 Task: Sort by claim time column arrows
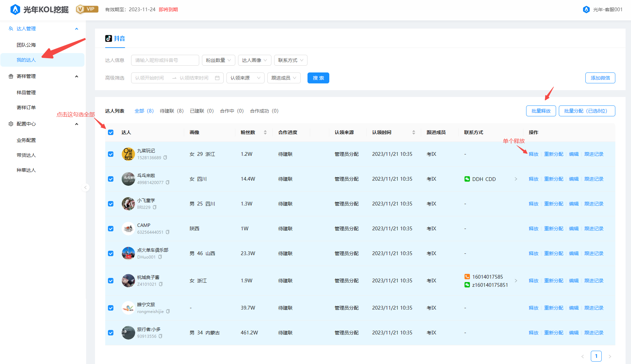pos(414,132)
